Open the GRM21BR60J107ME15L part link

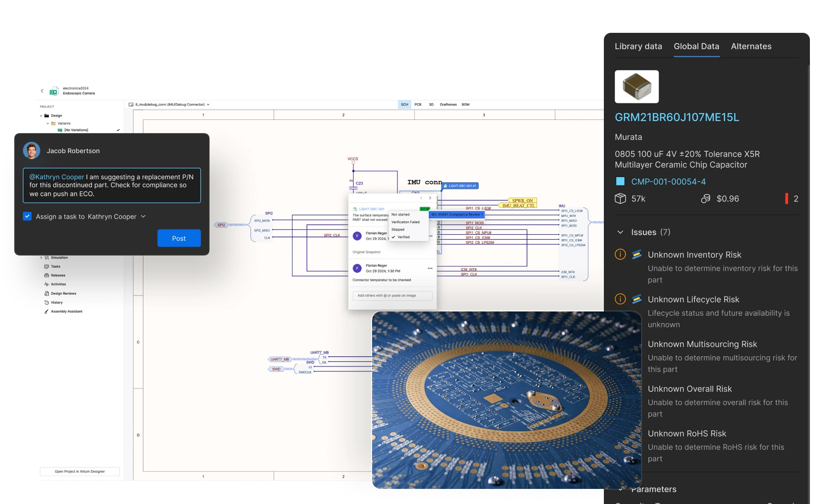click(x=677, y=117)
